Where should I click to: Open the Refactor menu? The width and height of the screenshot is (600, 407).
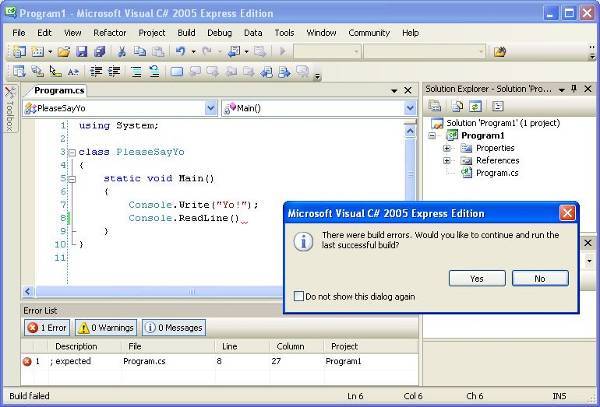110,33
